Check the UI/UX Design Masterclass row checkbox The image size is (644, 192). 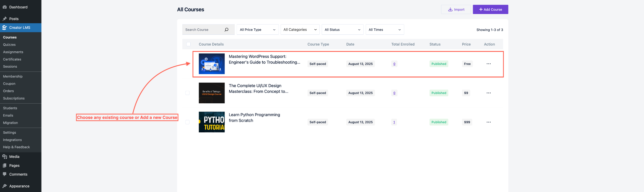coord(187,93)
